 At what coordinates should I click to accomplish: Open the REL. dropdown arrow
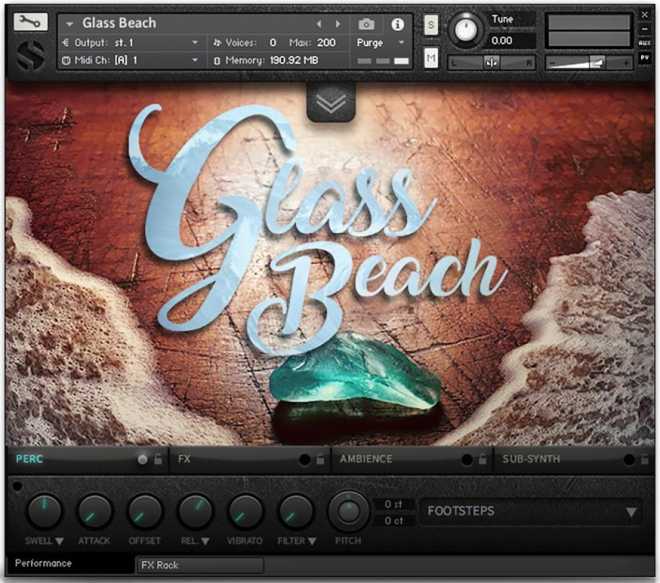coord(205,541)
